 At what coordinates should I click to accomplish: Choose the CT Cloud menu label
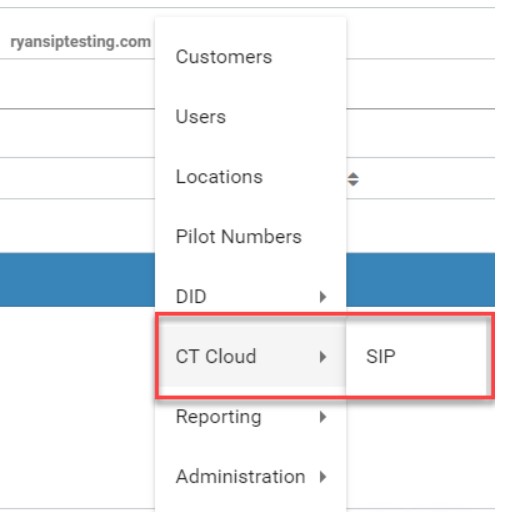[216, 356]
